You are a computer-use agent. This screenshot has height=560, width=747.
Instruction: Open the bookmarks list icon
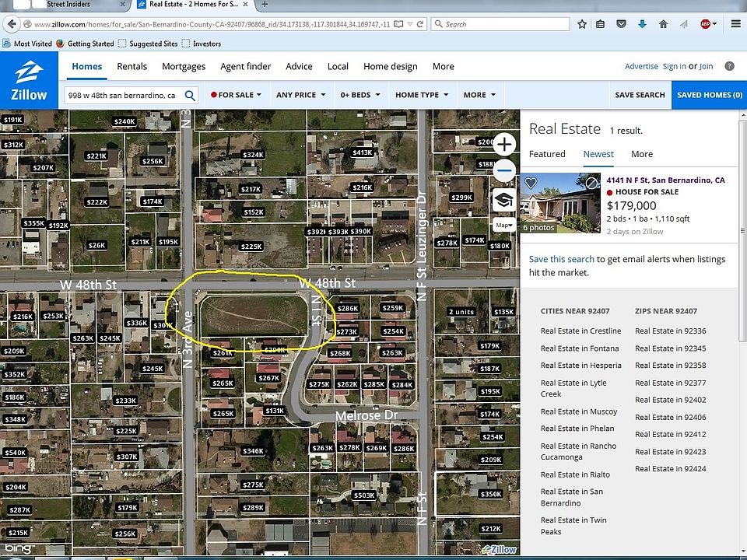pos(600,24)
